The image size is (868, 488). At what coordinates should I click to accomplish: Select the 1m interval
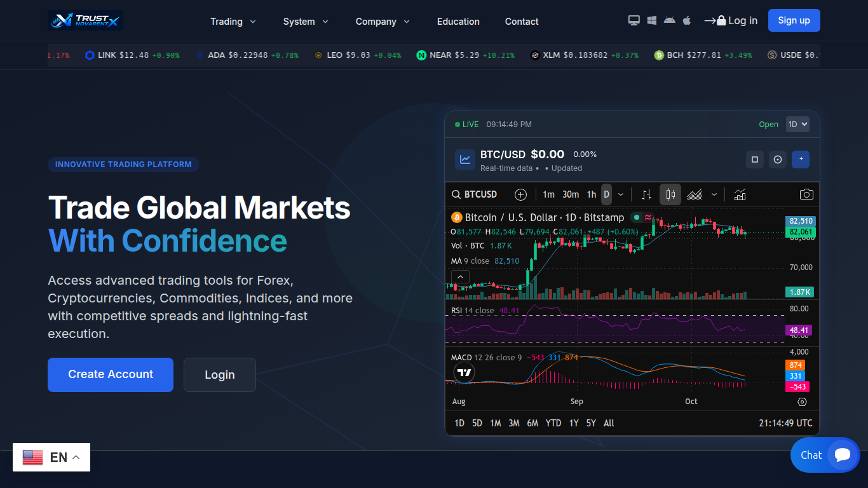coord(548,194)
